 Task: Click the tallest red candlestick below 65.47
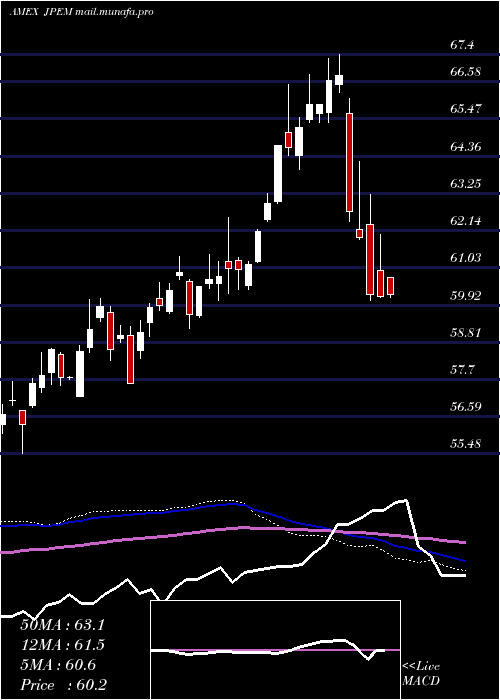pyautogui.click(x=349, y=162)
